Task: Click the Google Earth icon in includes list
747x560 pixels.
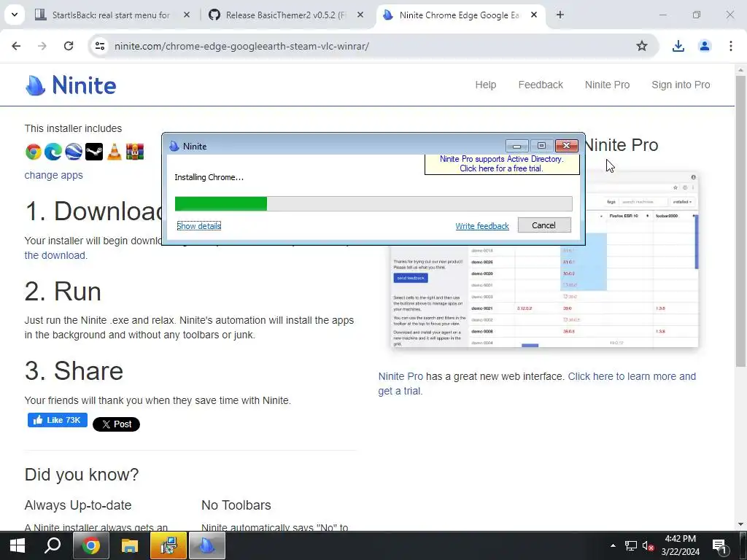Action: click(x=74, y=152)
